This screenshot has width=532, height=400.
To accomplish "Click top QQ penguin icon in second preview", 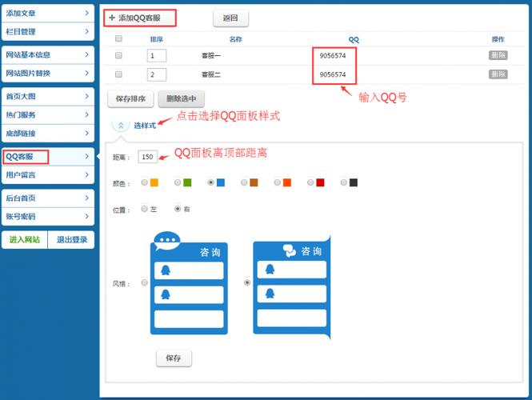I will pos(270,270).
